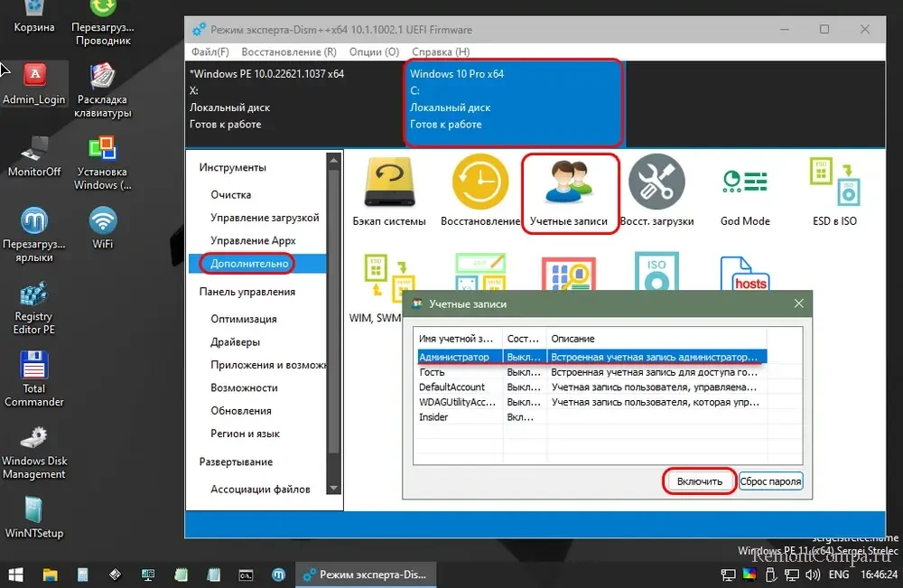This screenshot has height=588, width=903.
Task: Click the Сброс пароля button
Action: (770, 481)
